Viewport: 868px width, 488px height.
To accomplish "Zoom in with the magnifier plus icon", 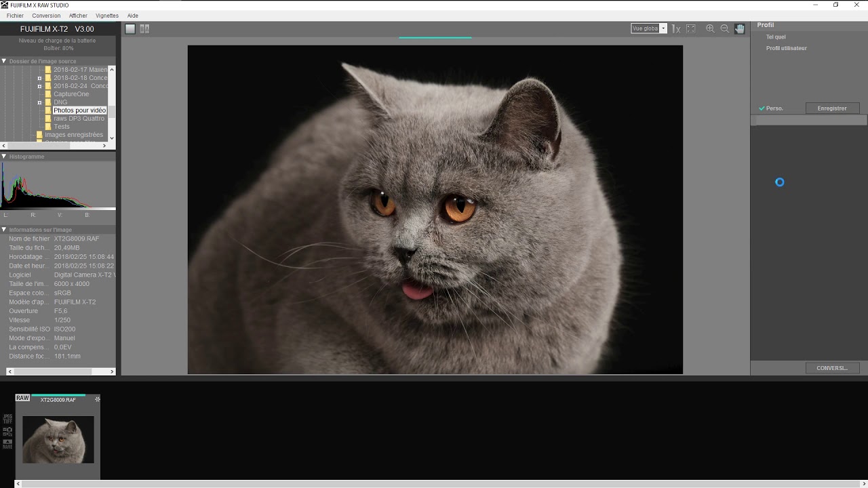I will point(710,28).
